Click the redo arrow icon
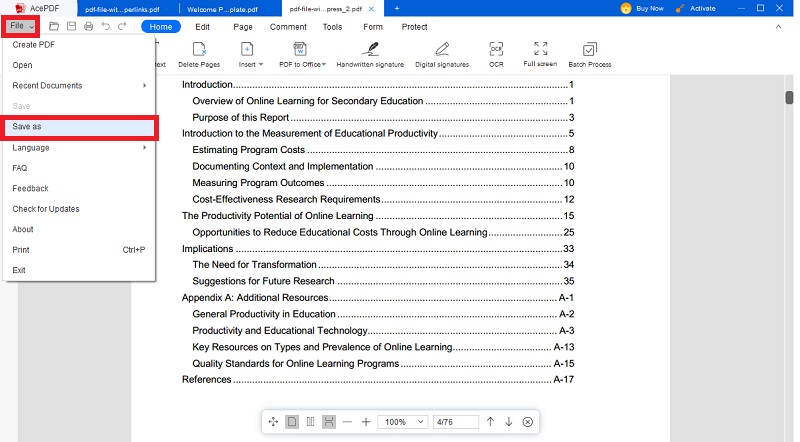Screen dimensions: 800x442 pos(122,26)
